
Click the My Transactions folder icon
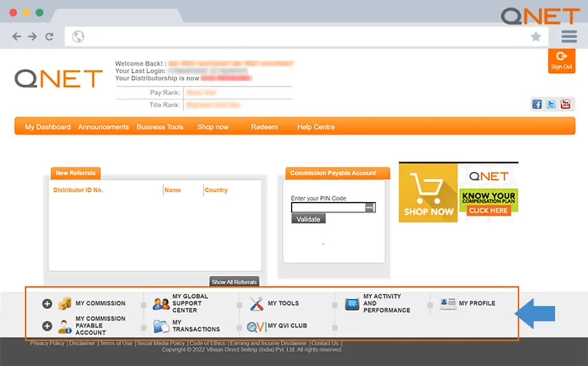161,326
